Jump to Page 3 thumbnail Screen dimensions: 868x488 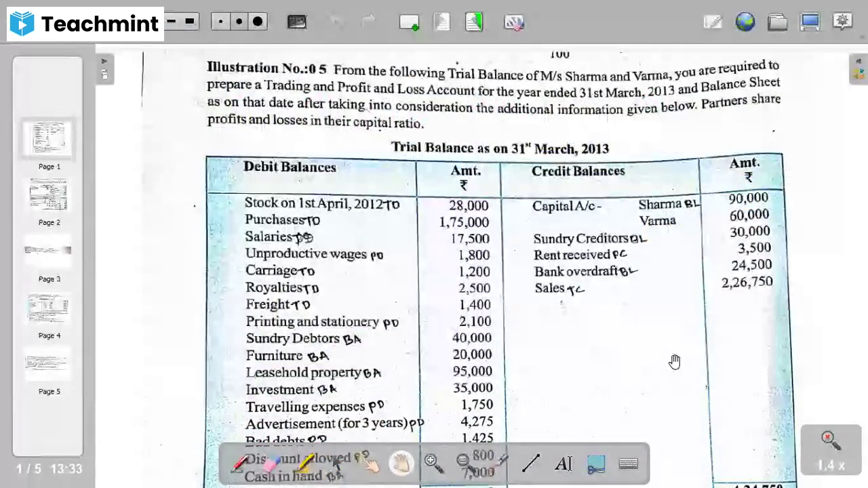[48, 251]
